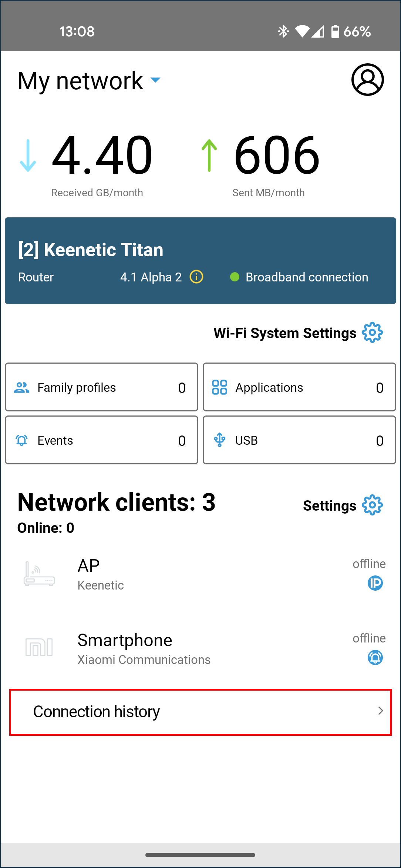Tap the received traffic 4.40 GB statistic
Image resolution: width=401 pixels, height=868 pixels.
tap(101, 155)
